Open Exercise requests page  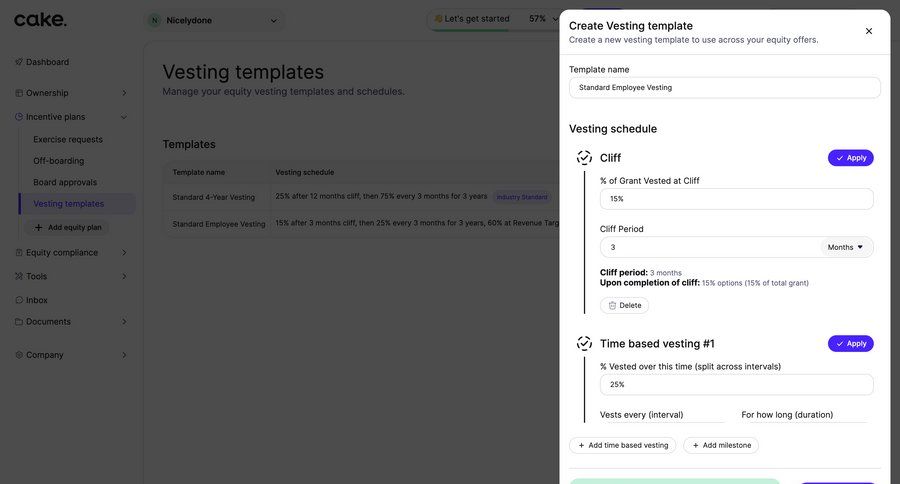(68, 139)
